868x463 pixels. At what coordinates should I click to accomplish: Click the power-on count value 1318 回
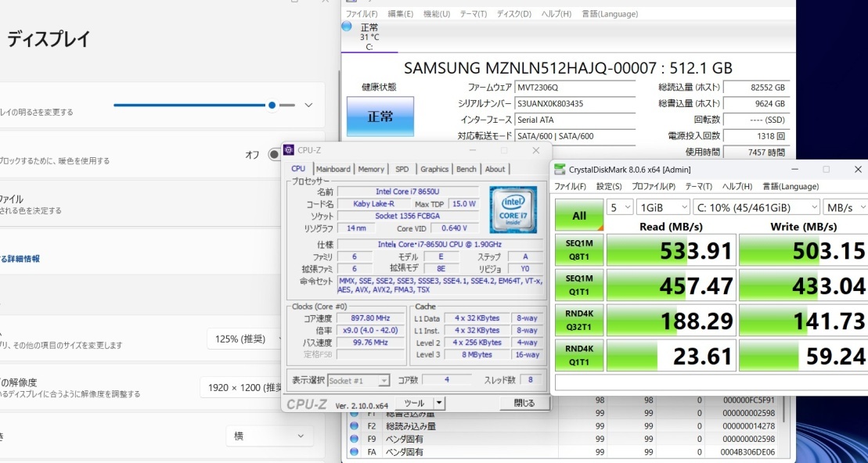756,135
